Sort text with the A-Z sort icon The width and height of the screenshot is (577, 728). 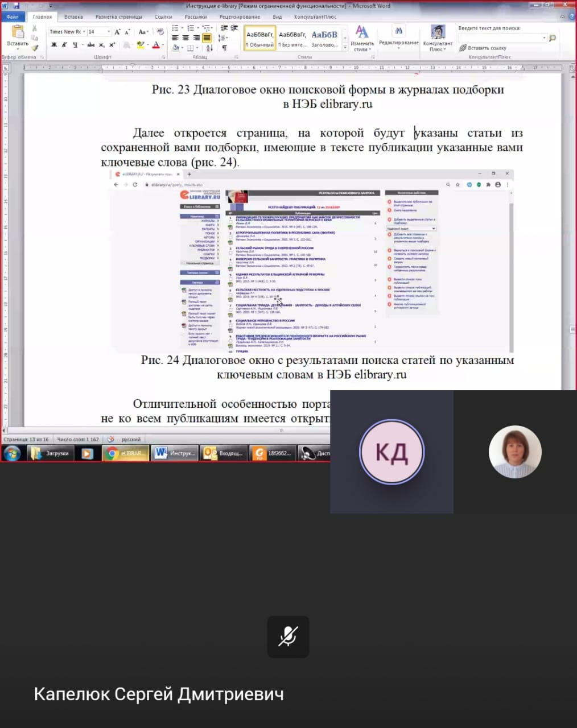point(209,48)
